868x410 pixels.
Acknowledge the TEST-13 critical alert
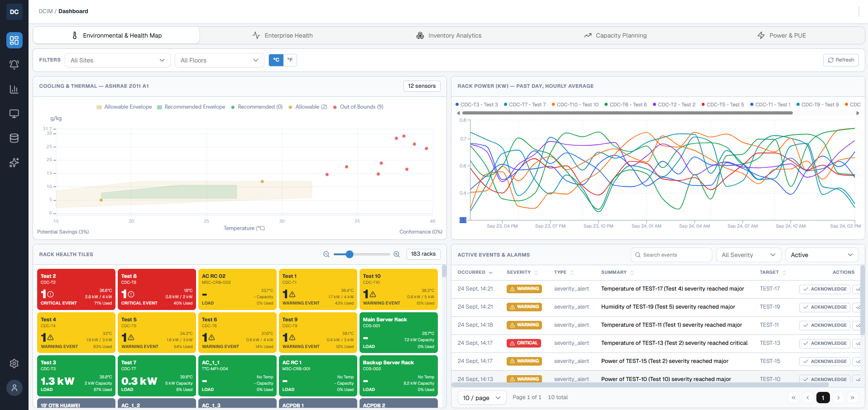coord(825,343)
